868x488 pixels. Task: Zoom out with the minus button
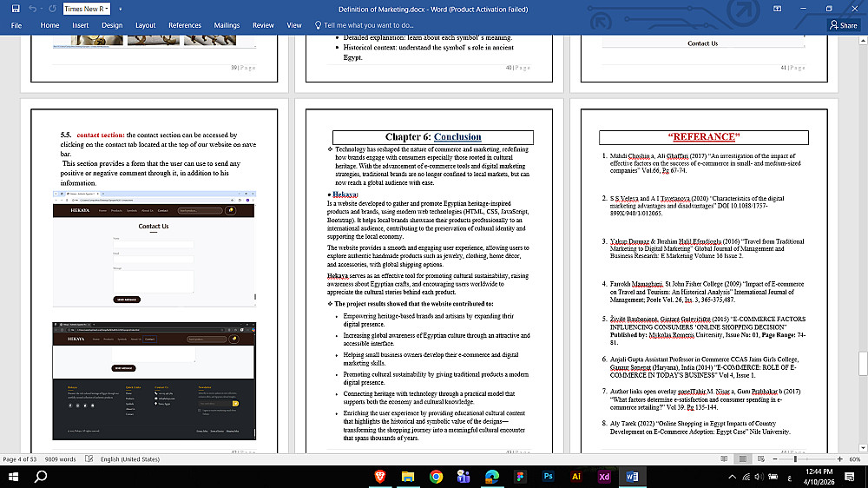pyautogui.click(x=775, y=459)
